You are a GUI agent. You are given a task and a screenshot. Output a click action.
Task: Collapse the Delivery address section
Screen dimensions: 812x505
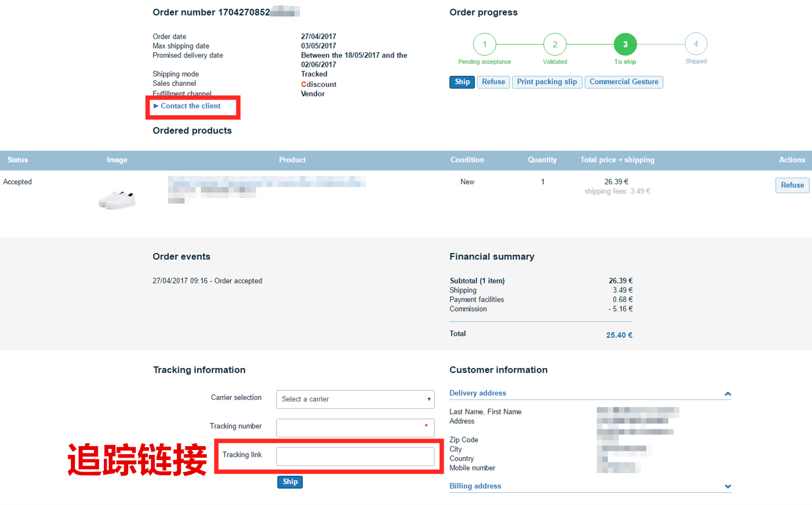click(728, 393)
